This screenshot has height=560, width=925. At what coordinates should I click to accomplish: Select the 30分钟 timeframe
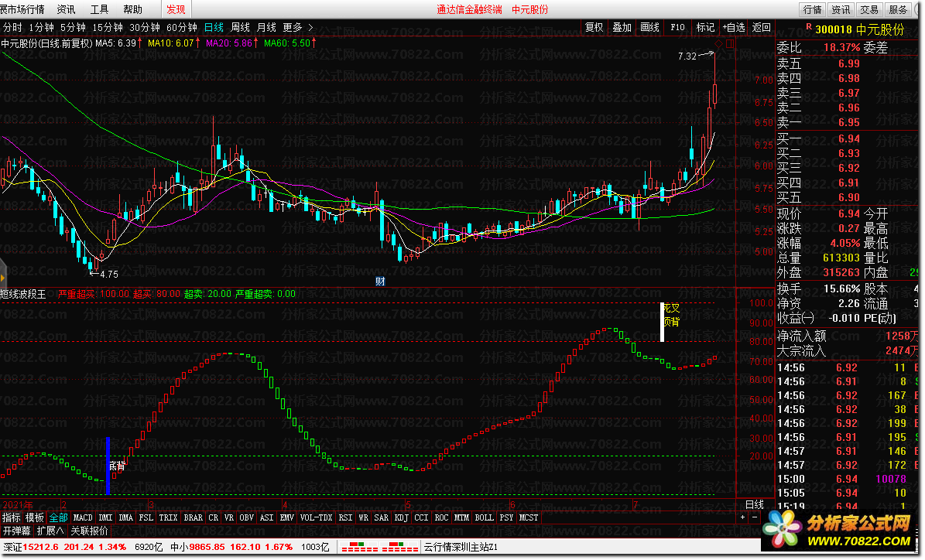(x=145, y=27)
